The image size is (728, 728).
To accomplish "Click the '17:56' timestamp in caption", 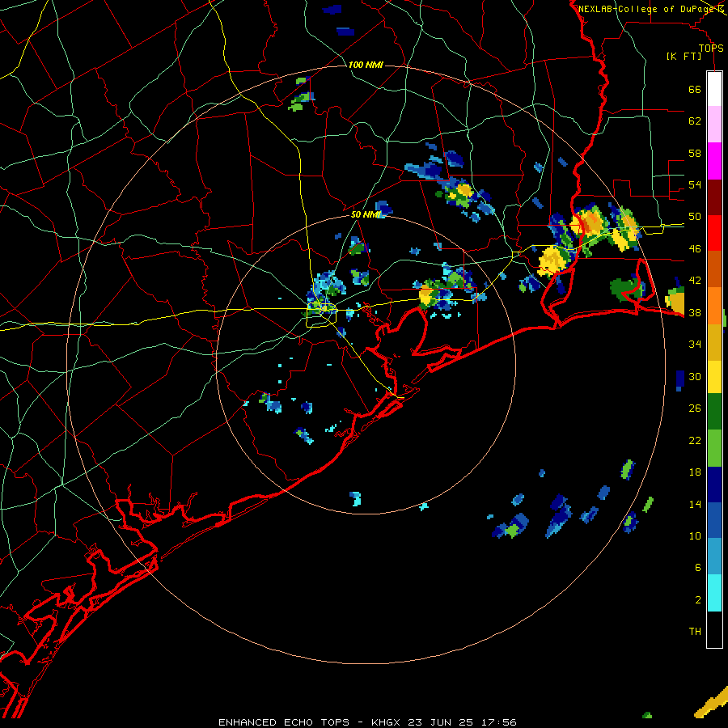I will [x=498, y=722].
